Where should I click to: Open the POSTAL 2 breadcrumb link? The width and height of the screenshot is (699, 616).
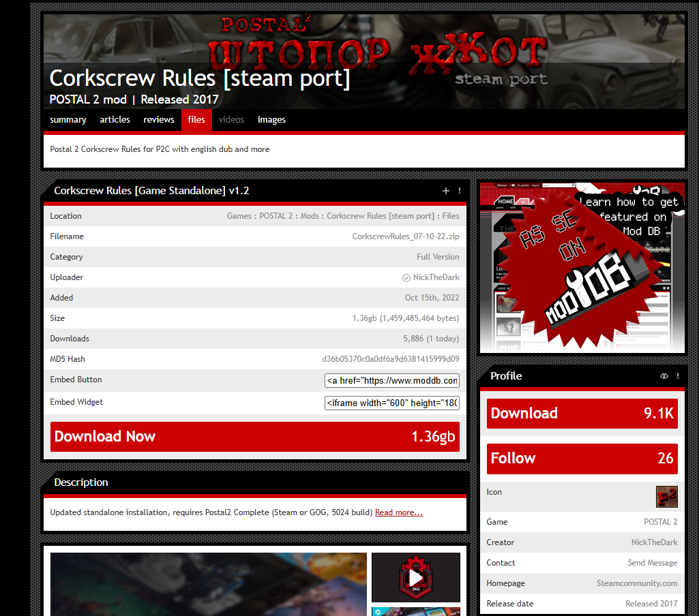(276, 216)
